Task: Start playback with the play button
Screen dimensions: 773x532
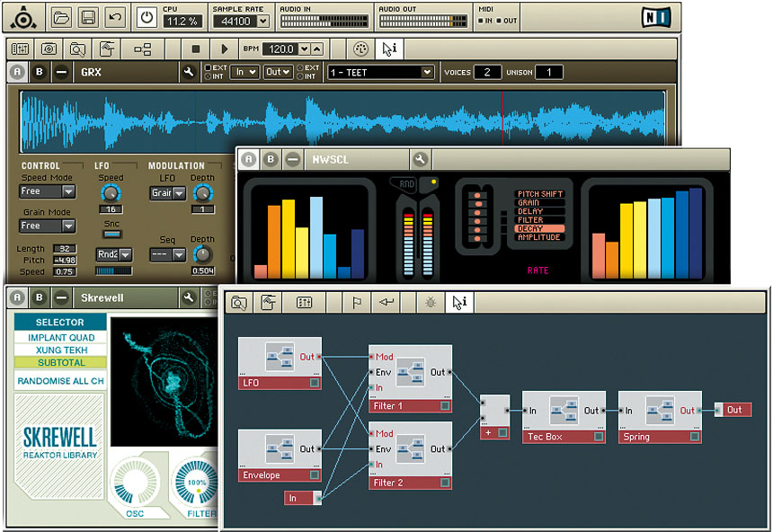Action: [225, 49]
